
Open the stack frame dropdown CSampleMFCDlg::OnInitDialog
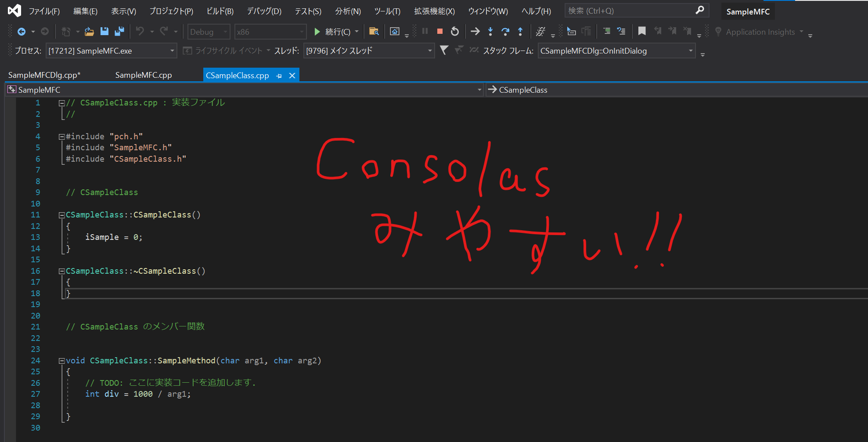(x=616, y=51)
